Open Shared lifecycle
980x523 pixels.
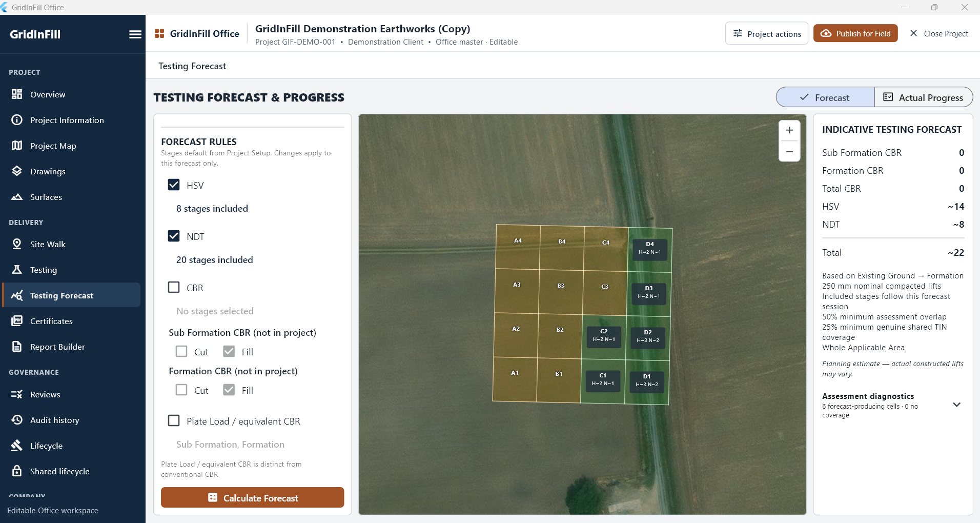pos(72,471)
